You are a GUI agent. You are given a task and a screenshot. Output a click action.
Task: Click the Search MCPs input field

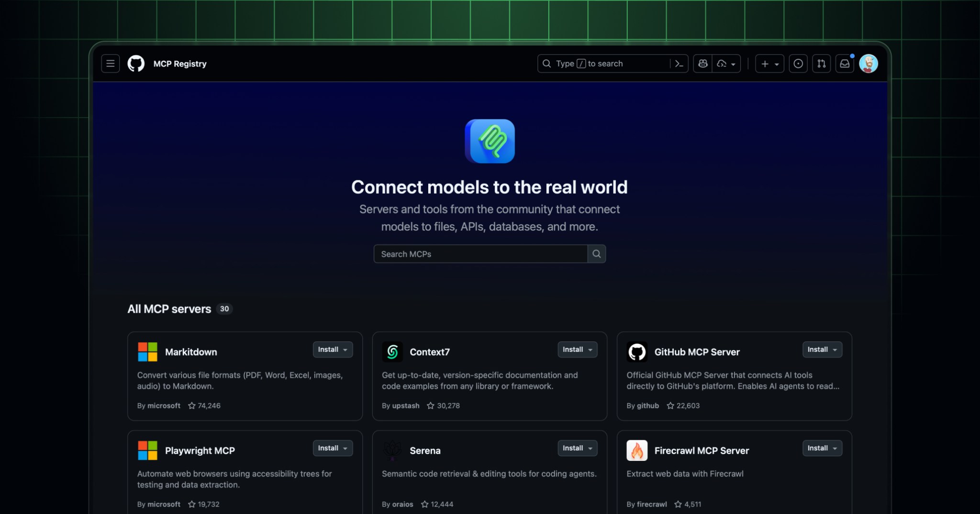[x=480, y=254]
